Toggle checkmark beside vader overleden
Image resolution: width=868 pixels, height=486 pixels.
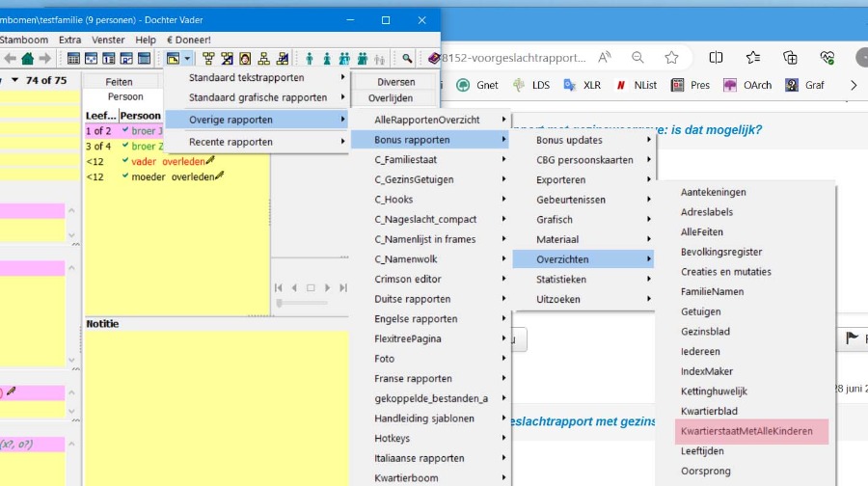click(125, 161)
